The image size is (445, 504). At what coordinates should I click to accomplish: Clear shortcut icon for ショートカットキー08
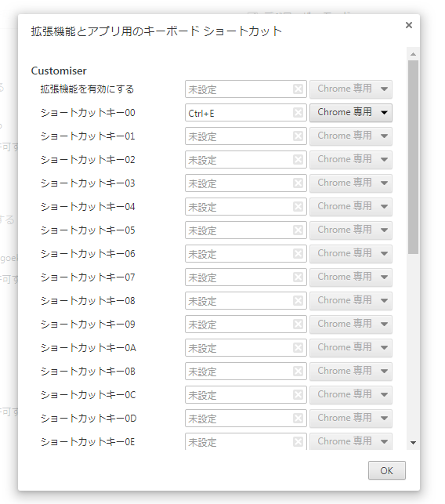click(298, 300)
